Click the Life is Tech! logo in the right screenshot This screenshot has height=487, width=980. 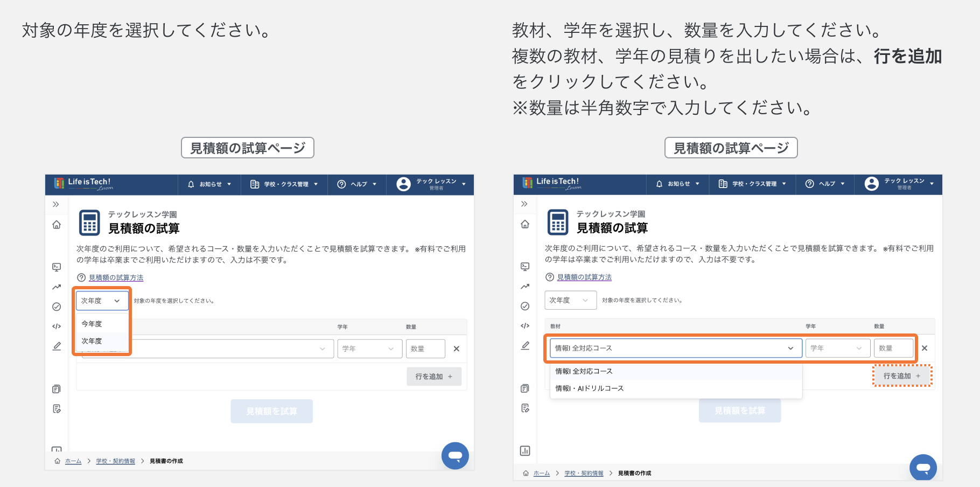click(x=552, y=183)
